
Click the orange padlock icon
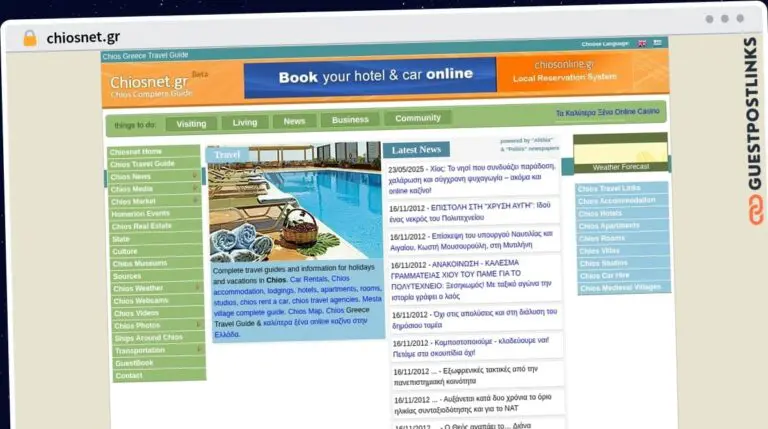click(x=30, y=38)
